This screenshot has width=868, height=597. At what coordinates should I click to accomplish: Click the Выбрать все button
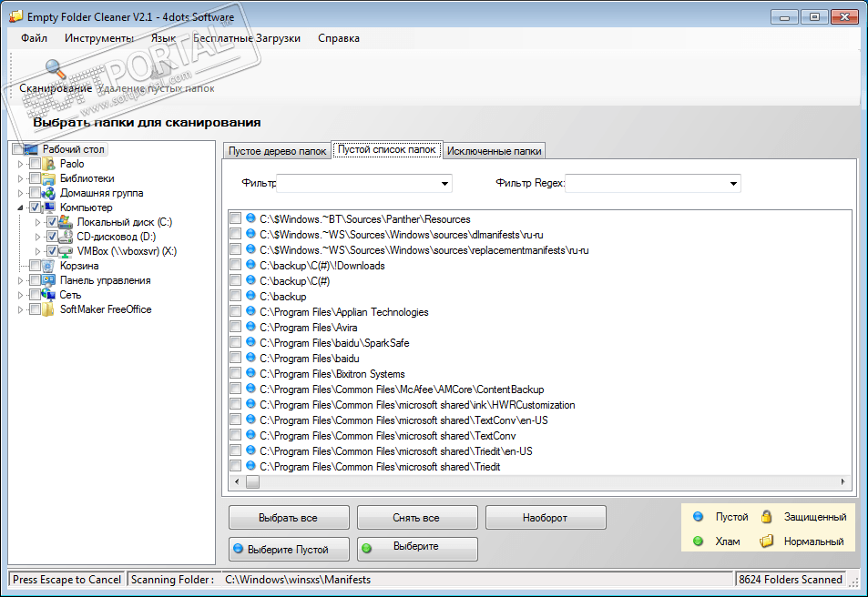[x=289, y=517]
